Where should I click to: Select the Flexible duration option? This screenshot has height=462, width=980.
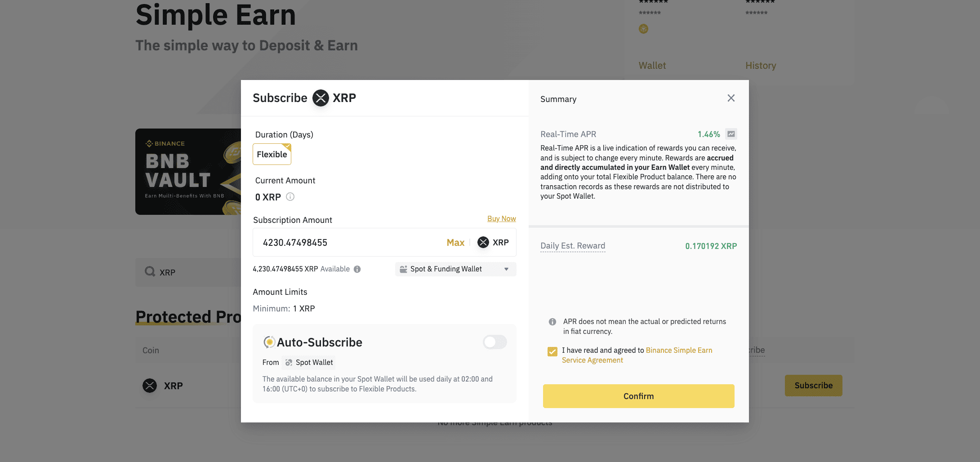point(272,154)
